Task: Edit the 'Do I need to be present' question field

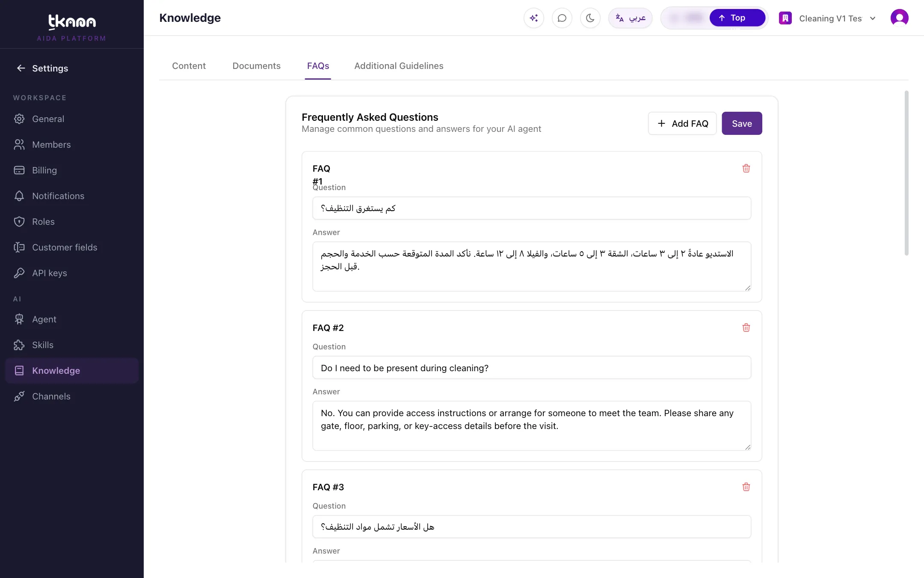Action: click(532, 367)
